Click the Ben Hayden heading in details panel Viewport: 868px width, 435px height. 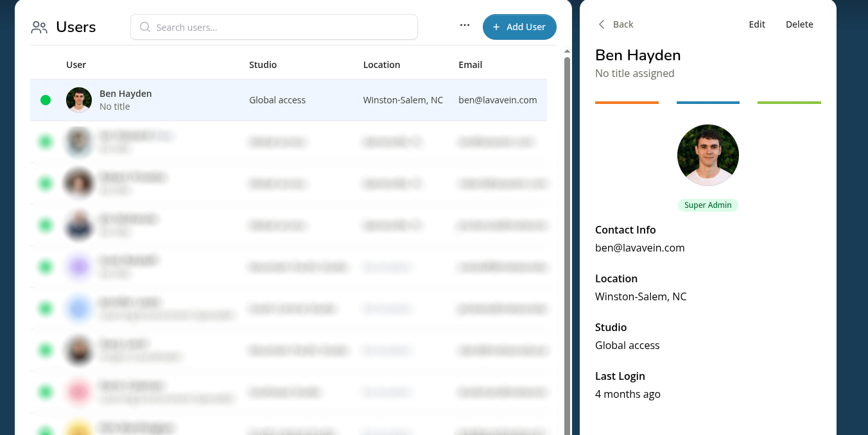tap(638, 55)
